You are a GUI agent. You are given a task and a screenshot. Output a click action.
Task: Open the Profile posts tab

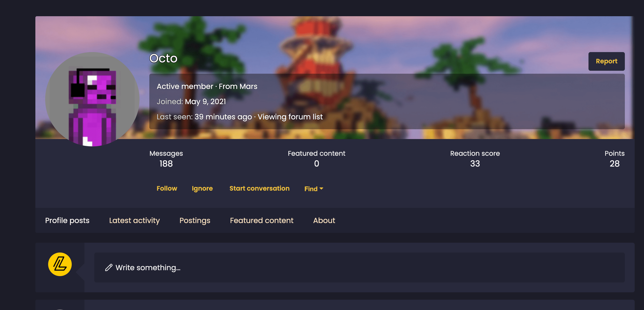point(67,220)
